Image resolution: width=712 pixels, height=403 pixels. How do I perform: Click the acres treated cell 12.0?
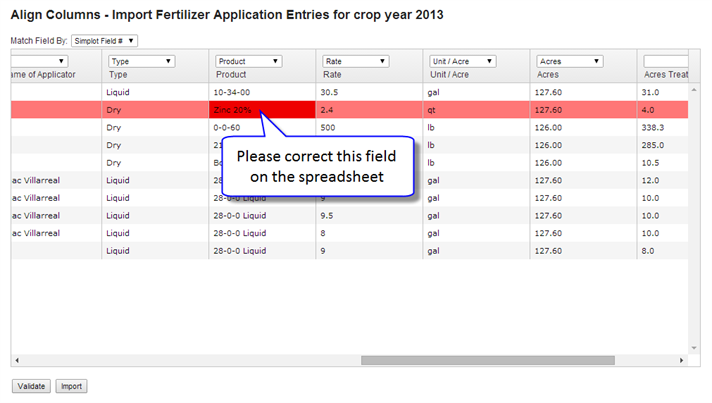pos(663,180)
